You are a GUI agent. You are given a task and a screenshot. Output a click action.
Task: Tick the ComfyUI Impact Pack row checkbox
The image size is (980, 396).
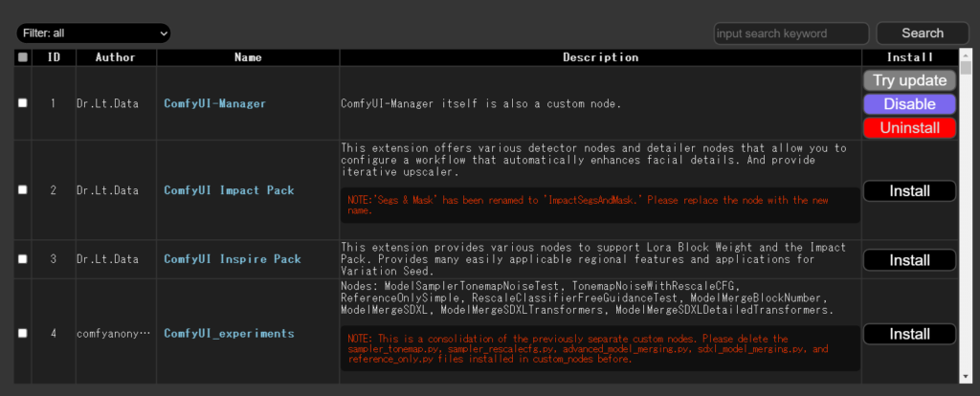click(x=23, y=190)
